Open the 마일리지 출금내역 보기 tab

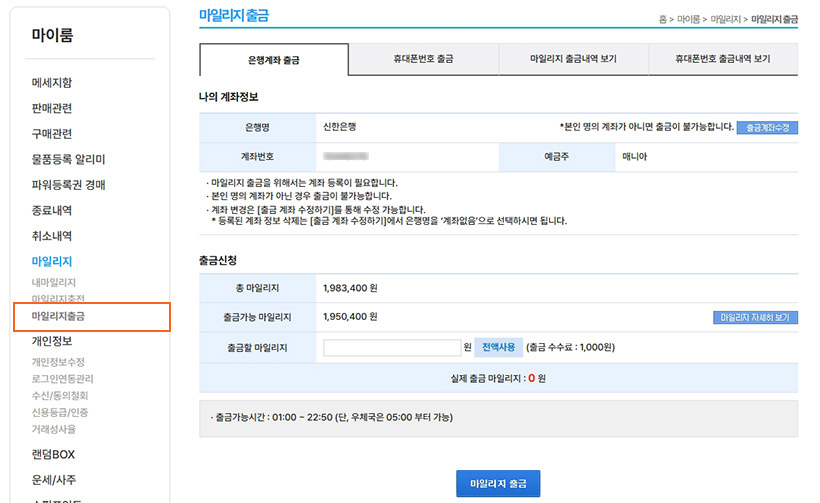(x=573, y=60)
